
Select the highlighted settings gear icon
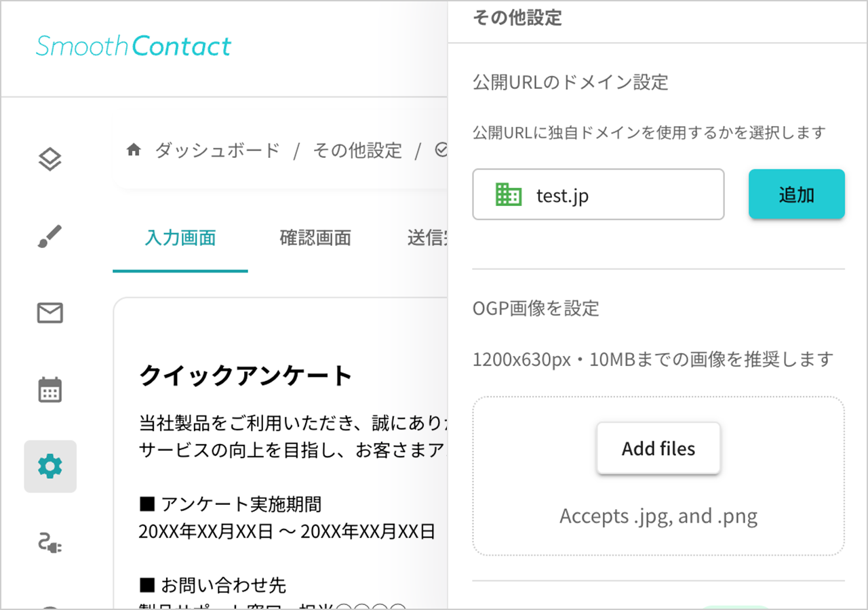pyautogui.click(x=50, y=466)
